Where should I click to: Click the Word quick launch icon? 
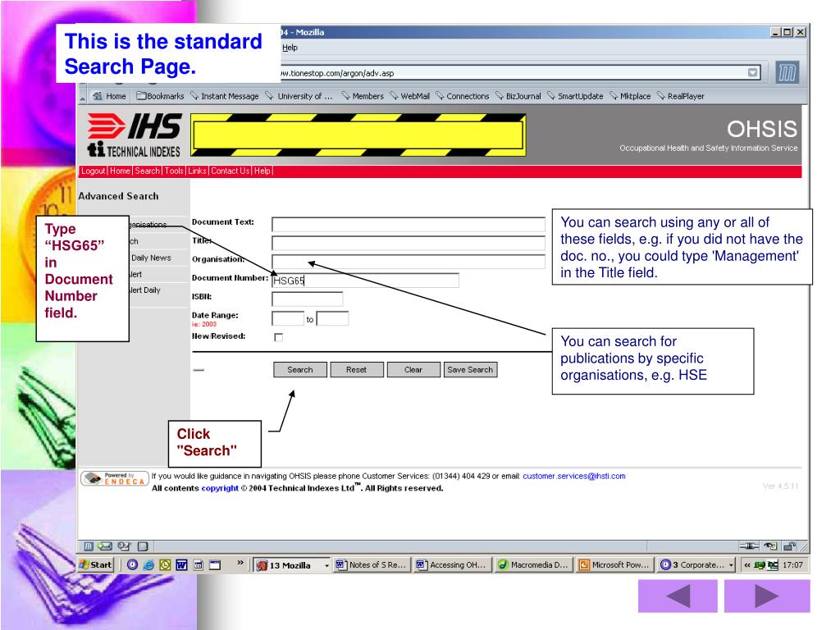181,564
